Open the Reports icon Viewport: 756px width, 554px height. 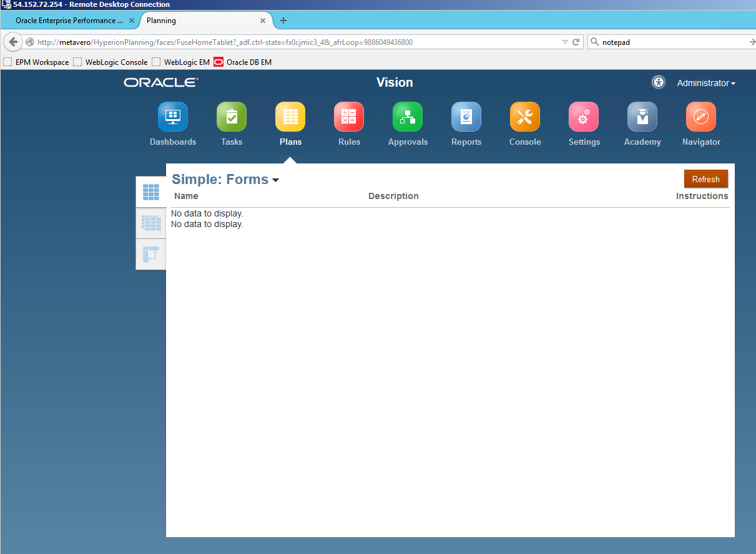tap(466, 117)
